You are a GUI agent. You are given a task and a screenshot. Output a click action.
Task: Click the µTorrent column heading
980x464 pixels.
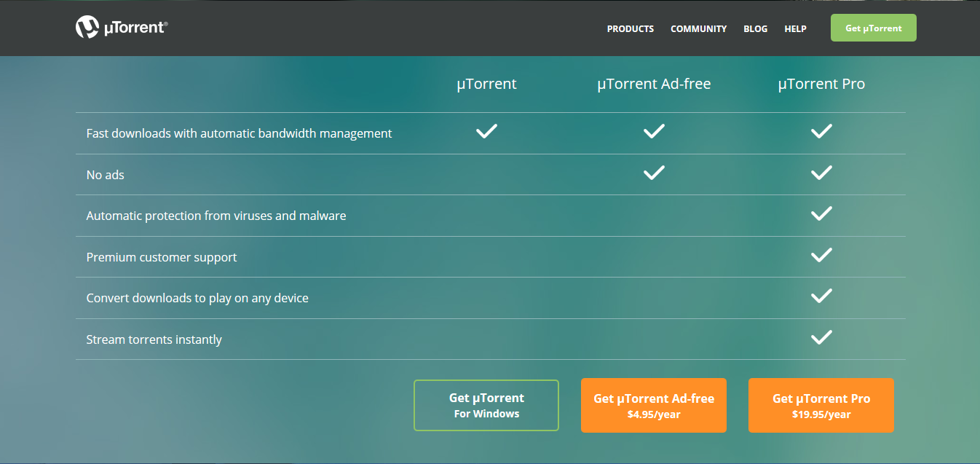[x=486, y=84]
